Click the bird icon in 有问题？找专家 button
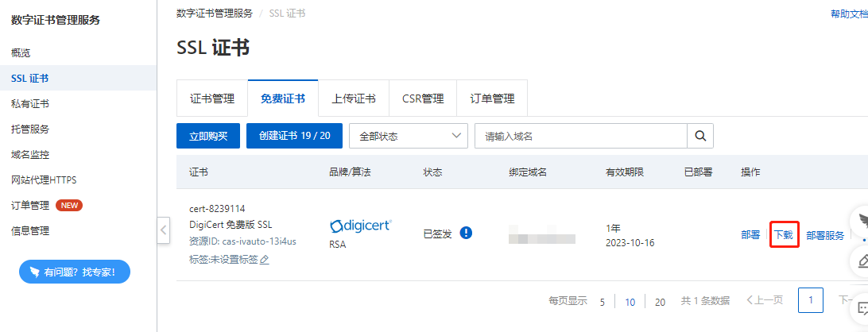The width and height of the screenshot is (868, 332). [35, 272]
